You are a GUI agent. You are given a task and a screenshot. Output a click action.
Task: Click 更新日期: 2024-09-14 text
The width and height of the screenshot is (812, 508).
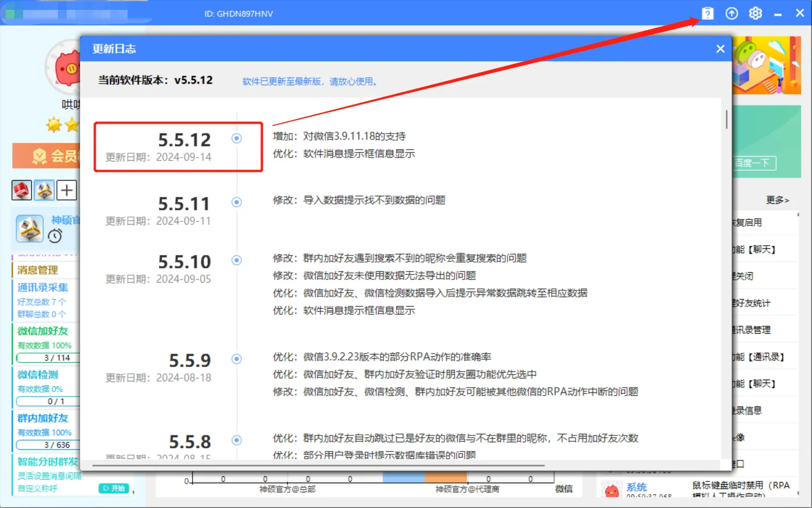tap(158, 157)
